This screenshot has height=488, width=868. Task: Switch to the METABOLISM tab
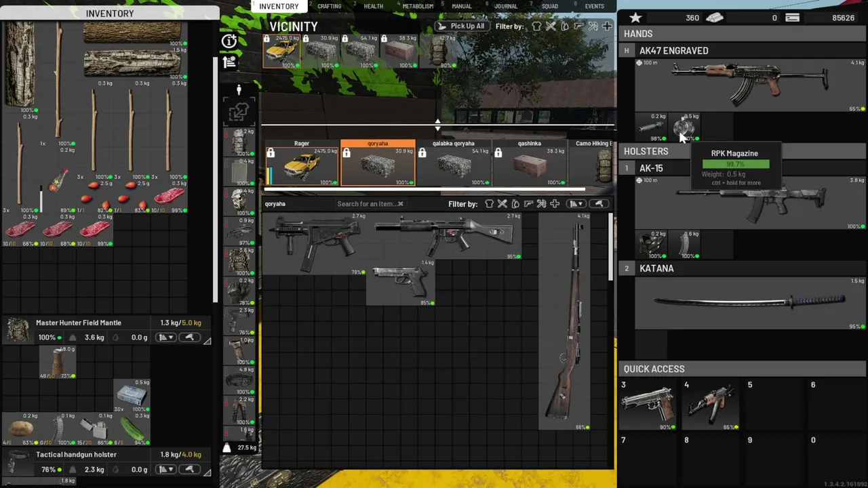[418, 6]
